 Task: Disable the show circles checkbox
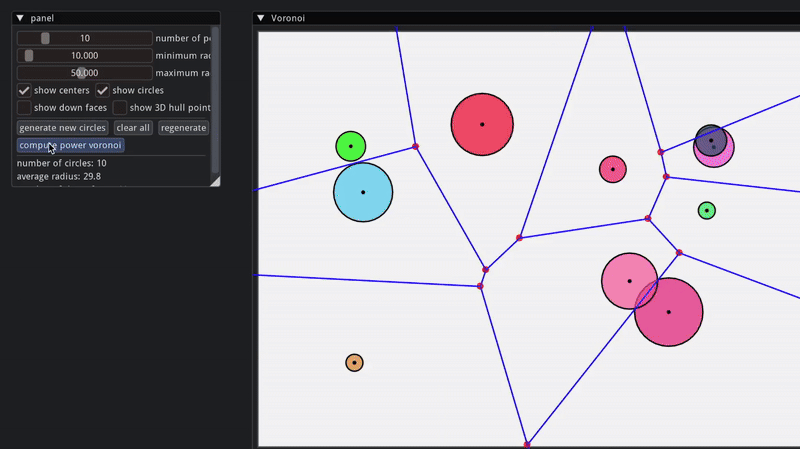coord(102,90)
